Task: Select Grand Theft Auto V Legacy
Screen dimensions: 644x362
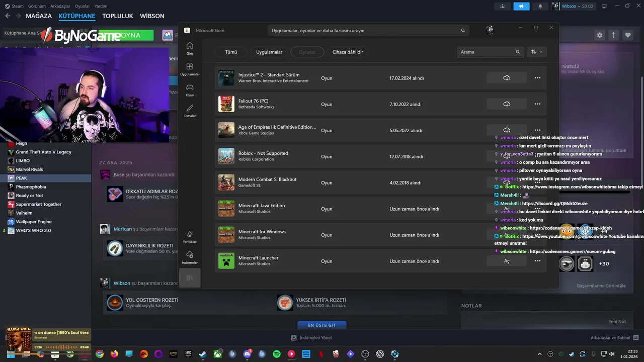Action: point(43,152)
